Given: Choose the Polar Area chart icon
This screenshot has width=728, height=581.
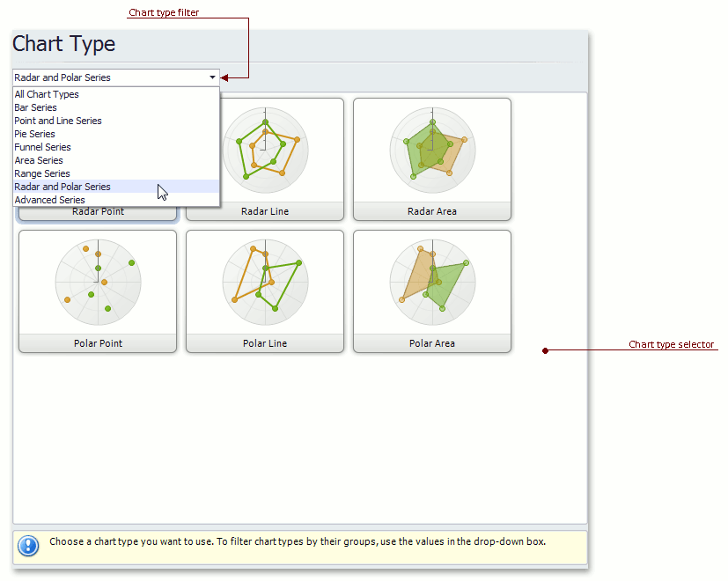Looking at the screenshot, I should click(x=432, y=282).
